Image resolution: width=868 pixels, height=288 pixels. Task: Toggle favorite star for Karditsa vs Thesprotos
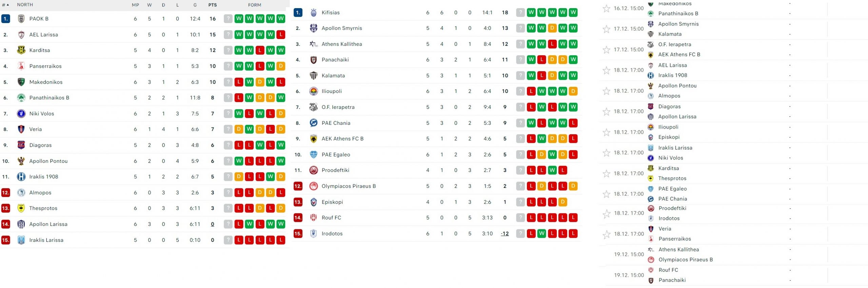coord(607,174)
